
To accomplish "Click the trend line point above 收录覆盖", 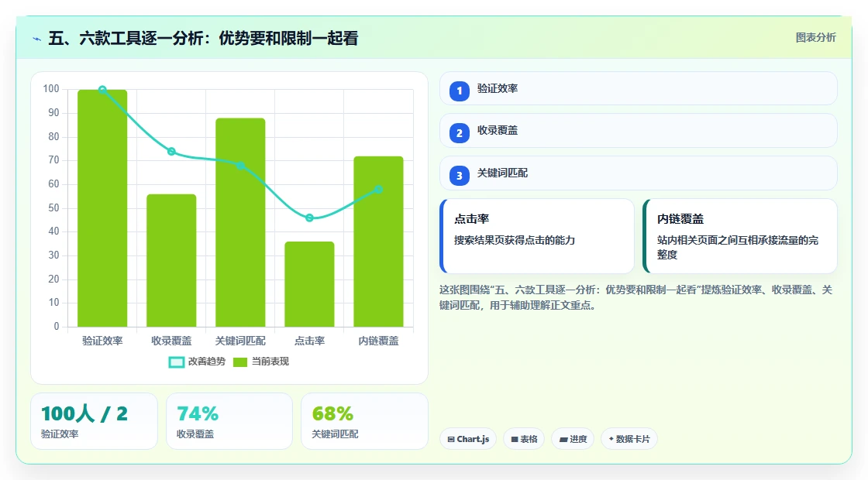I will point(171,152).
